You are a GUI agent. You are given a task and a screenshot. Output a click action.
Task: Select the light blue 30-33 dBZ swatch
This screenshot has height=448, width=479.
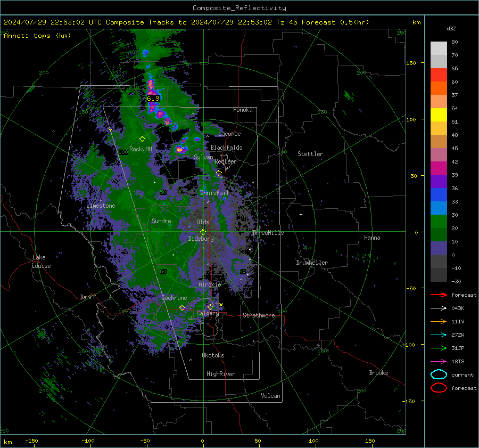pyautogui.click(x=439, y=208)
